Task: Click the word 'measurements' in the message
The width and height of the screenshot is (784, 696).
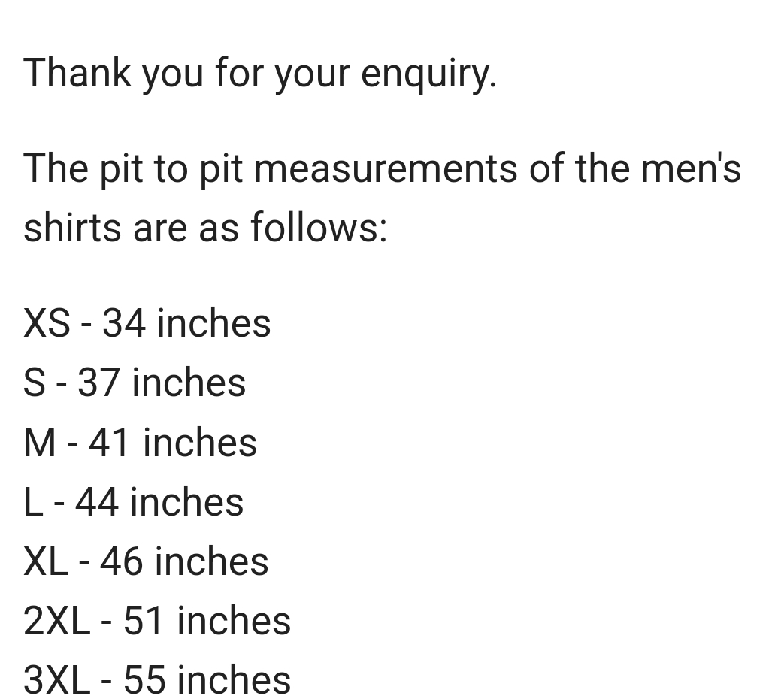Action: [x=386, y=169]
